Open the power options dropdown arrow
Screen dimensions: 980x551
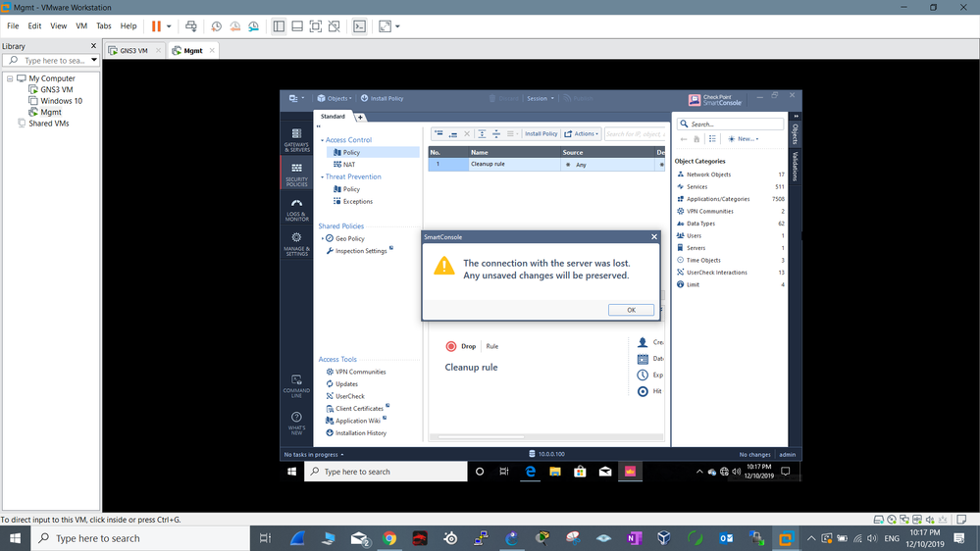pyautogui.click(x=169, y=26)
